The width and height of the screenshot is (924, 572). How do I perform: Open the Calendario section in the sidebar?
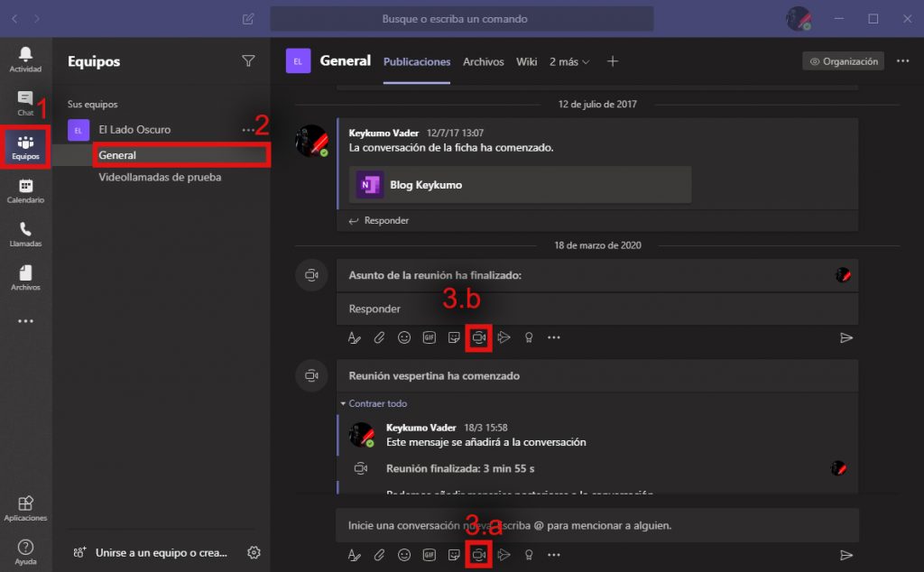pos(25,189)
